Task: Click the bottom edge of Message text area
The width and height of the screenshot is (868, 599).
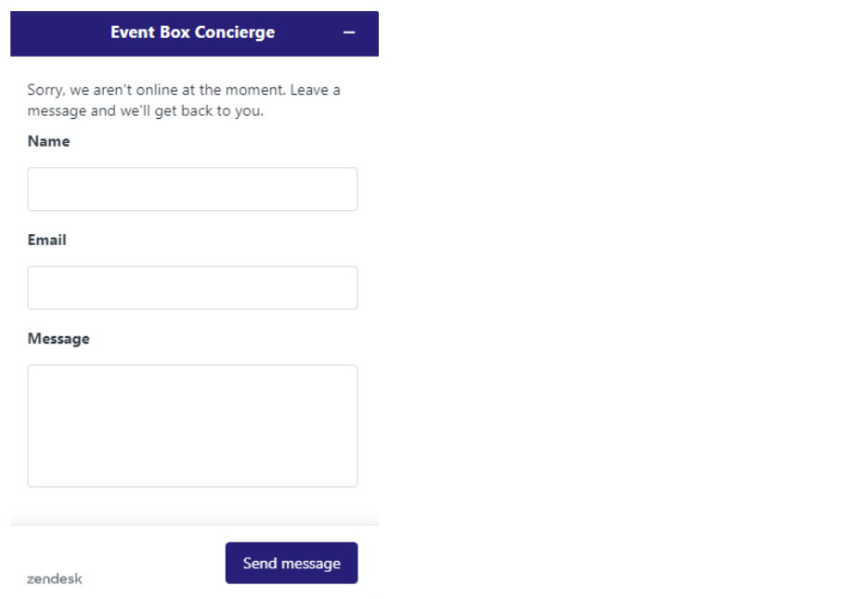Action: click(192, 484)
